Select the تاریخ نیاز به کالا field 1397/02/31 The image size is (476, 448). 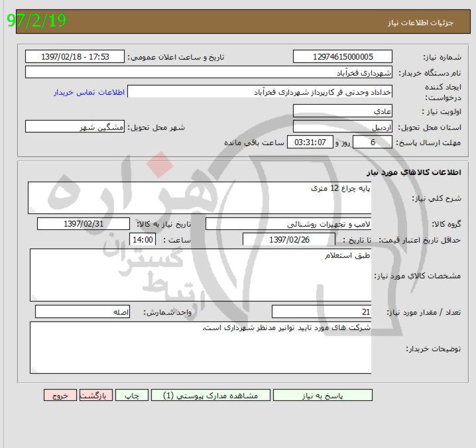[83, 224]
